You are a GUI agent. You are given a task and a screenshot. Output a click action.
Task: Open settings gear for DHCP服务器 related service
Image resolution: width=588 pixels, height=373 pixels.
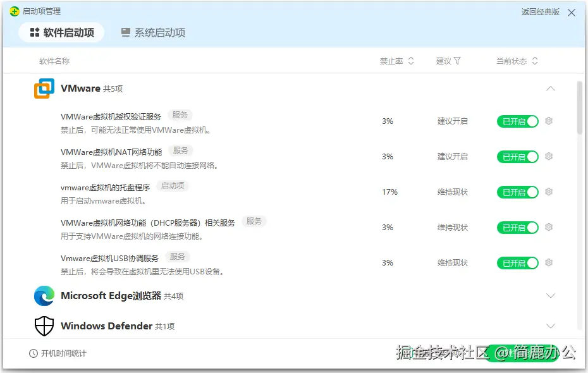click(x=549, y=227)
